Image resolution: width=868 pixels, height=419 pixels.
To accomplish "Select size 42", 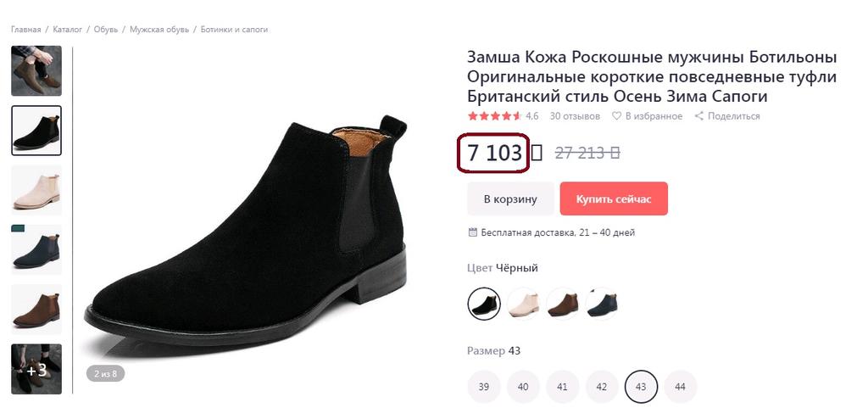I will 602,387.
